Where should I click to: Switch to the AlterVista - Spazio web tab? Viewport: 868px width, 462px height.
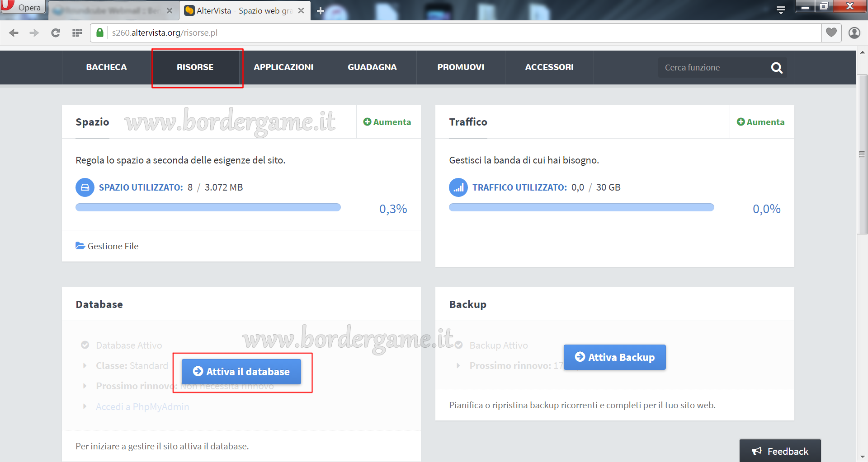245,10
